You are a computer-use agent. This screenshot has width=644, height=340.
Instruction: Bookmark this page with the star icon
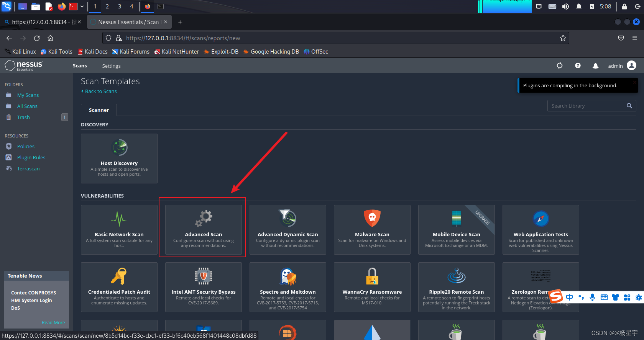563,38
